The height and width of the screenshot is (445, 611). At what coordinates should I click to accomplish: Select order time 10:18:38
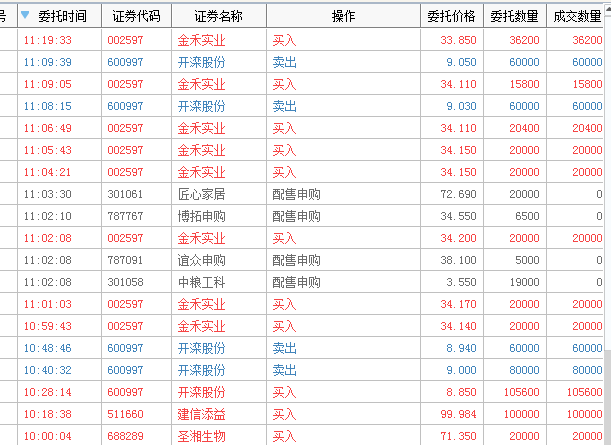coord(48,414)
